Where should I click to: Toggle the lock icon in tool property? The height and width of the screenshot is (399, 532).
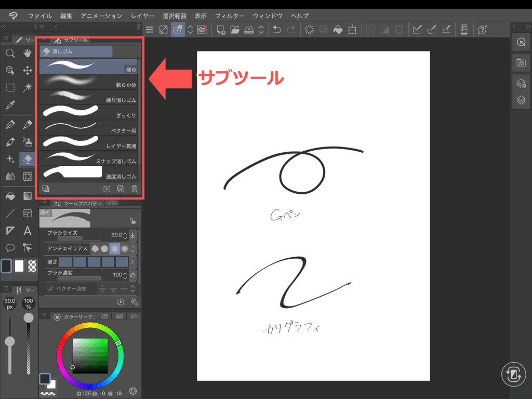point(133,220)
